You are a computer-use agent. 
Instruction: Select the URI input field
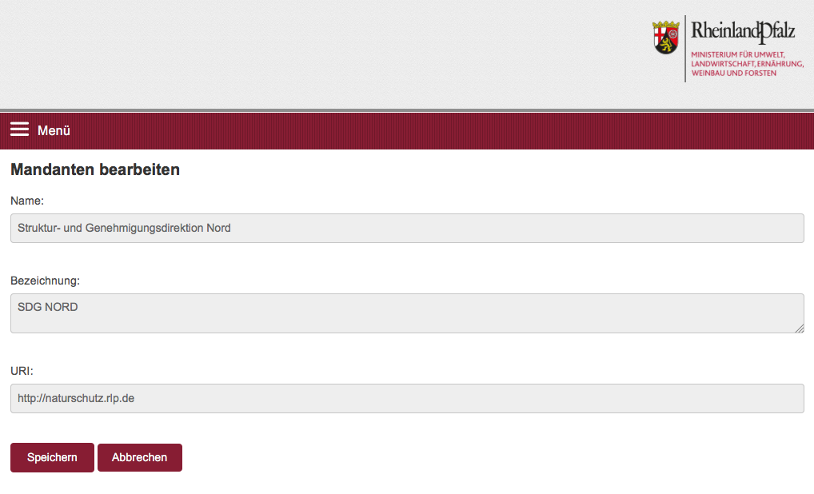tap(407, 398)
